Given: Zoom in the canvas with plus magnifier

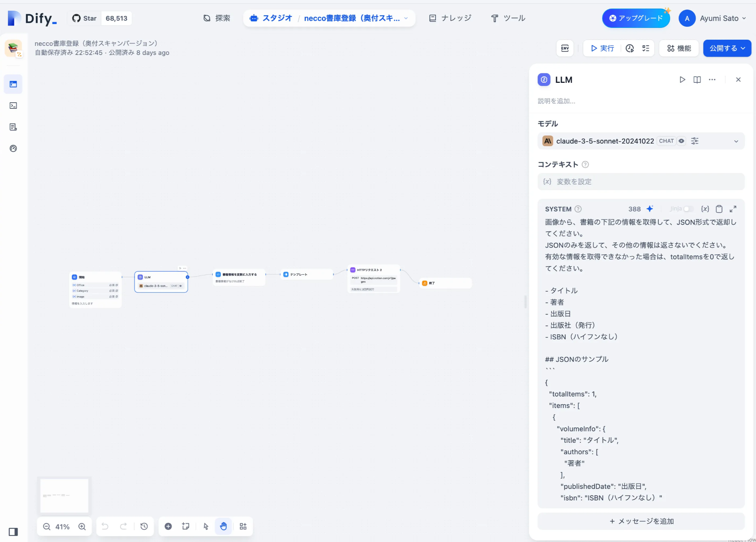Looking at the screenshot, I should [82, 527].
